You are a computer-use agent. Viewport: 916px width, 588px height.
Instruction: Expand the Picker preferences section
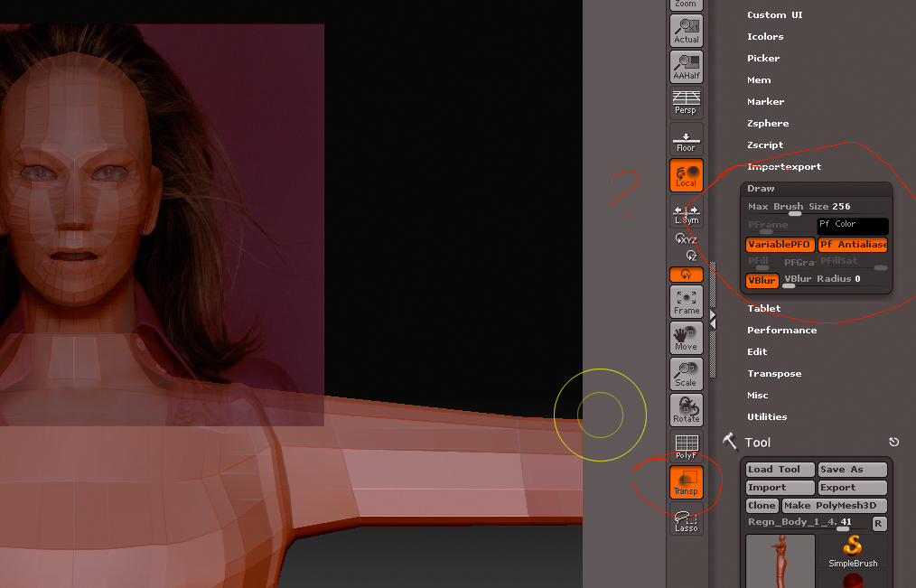pos(763,58)
